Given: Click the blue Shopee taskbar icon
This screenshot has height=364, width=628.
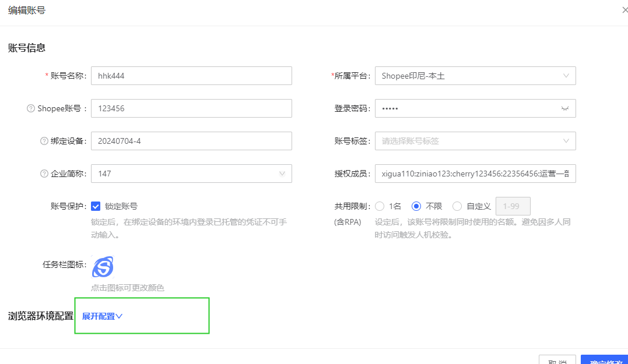Looking at the screenshot, I should 103,267.
